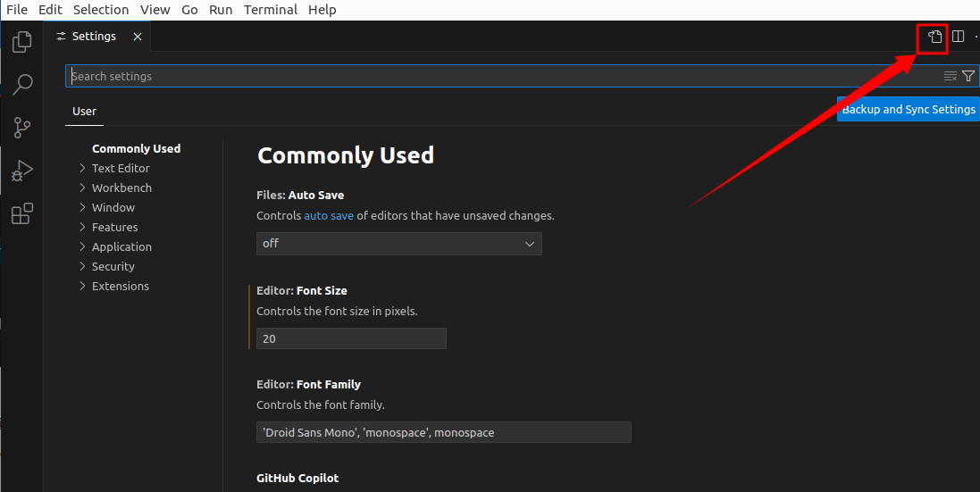Open the Terminal menu

click(x=271, y=10)
